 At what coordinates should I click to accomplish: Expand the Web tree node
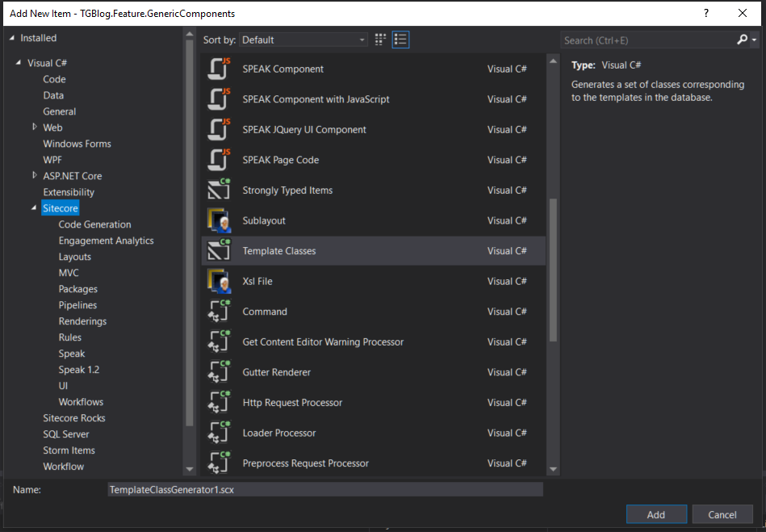tap(34, 127)
